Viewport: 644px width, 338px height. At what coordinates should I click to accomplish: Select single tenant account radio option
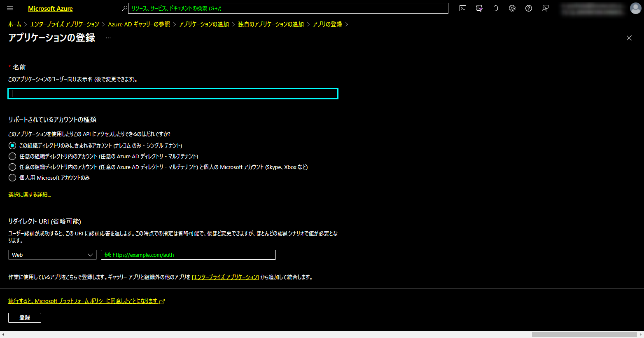(12, 146)
